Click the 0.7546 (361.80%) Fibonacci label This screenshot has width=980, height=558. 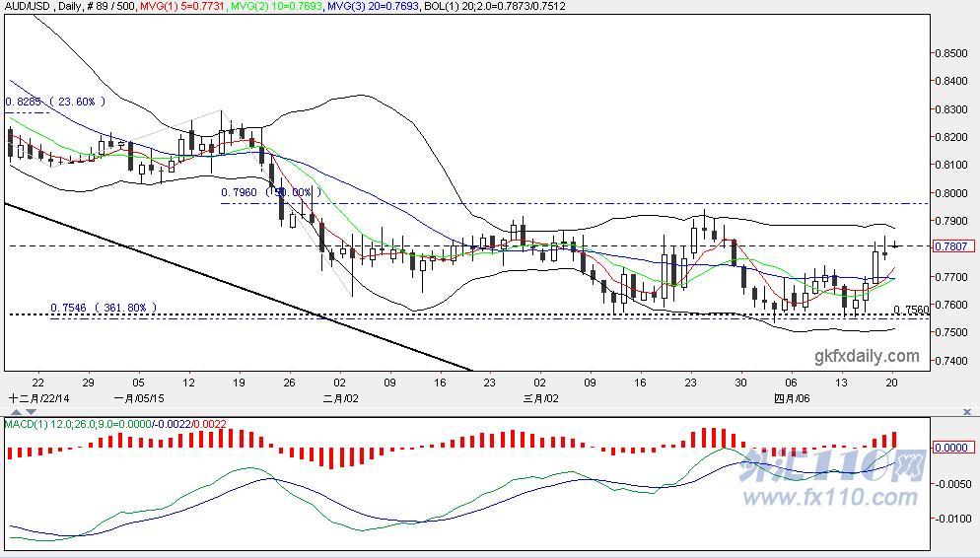[x=104, y=308]
